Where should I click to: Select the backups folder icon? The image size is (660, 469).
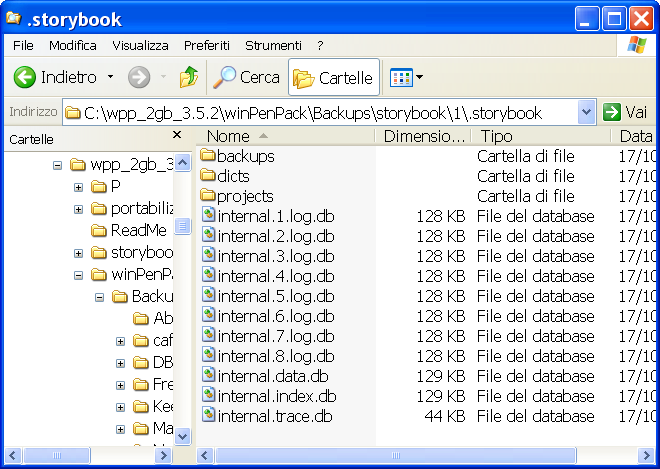(x=208, y=155)
